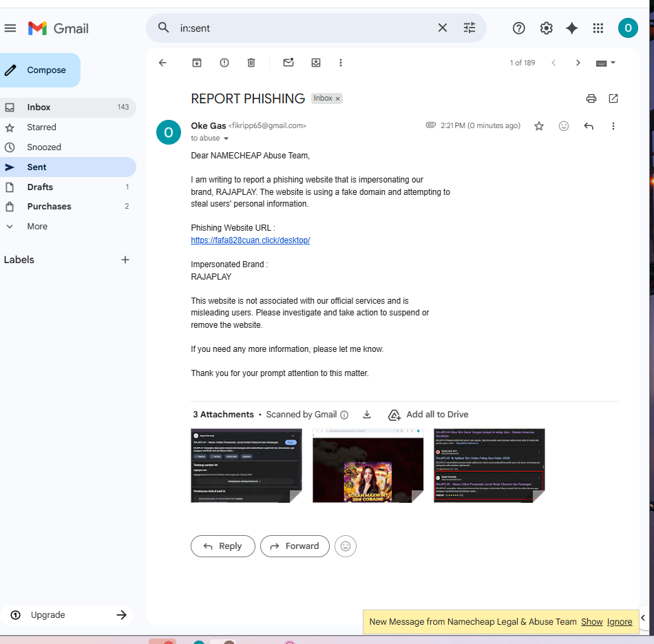654x644 pixels.
Task: Go to newer message arrow
Action: coord(553,63)
